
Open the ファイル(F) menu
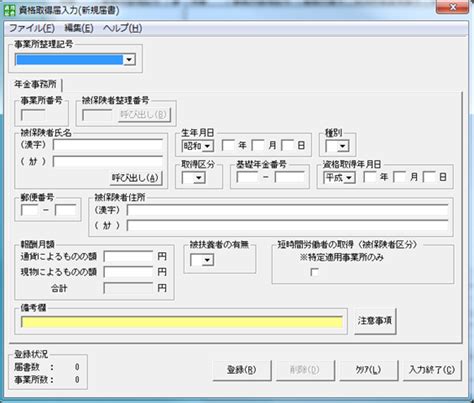coord(32,28)
